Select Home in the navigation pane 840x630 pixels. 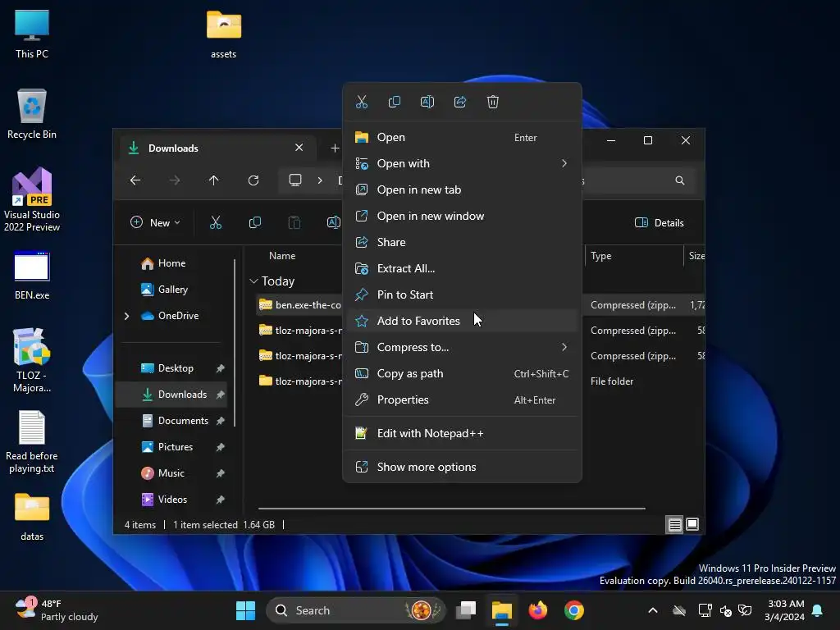tap(171, 263)
